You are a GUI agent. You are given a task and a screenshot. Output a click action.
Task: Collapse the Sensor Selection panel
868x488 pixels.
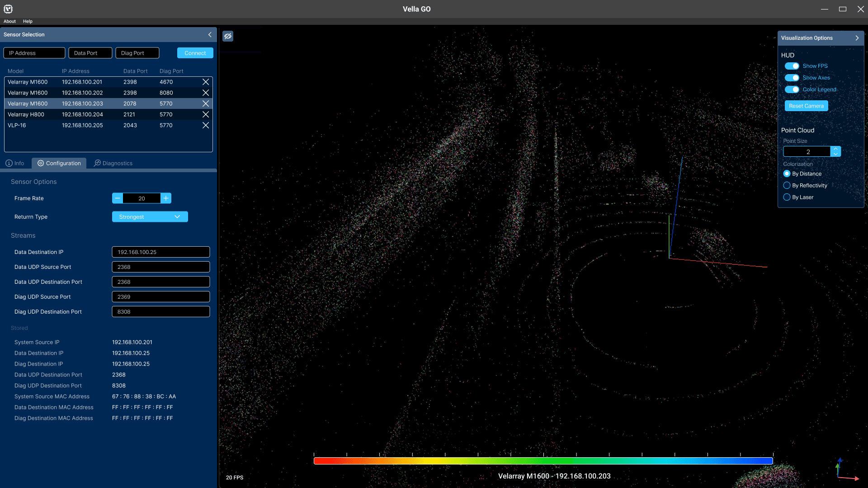[210, 35]
